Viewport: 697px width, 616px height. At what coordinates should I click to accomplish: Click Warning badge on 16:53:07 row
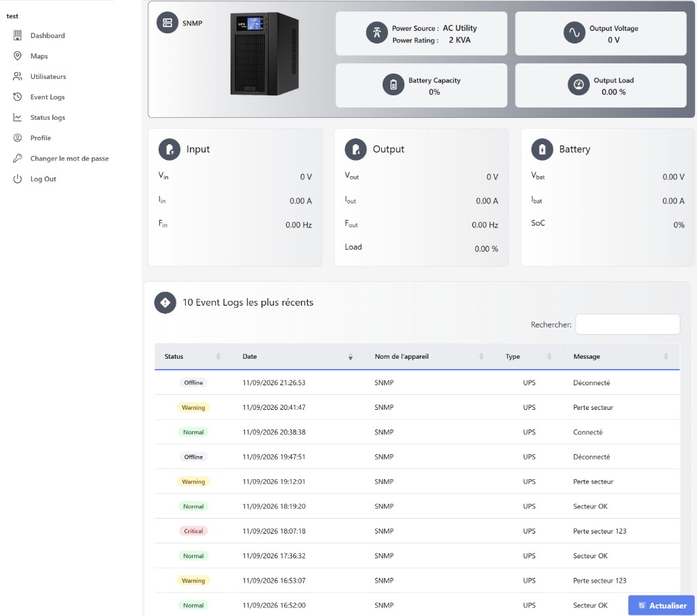click(x=193, y=581)
